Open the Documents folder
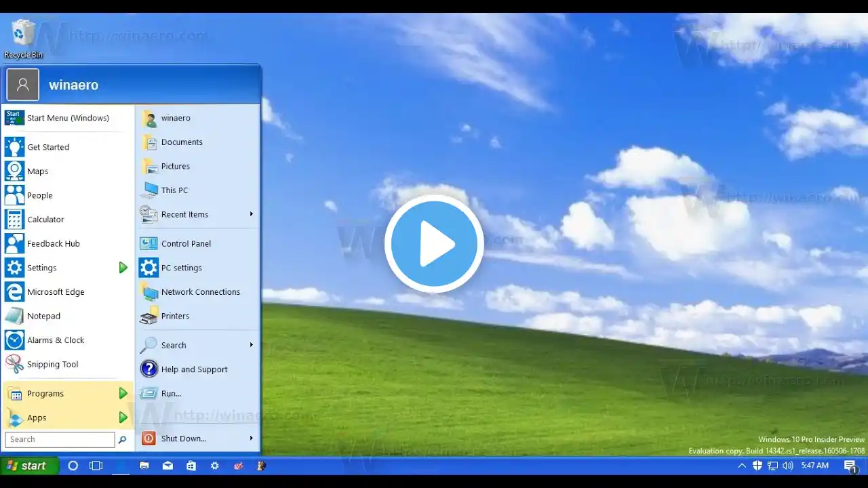 [x=198, y=142]
